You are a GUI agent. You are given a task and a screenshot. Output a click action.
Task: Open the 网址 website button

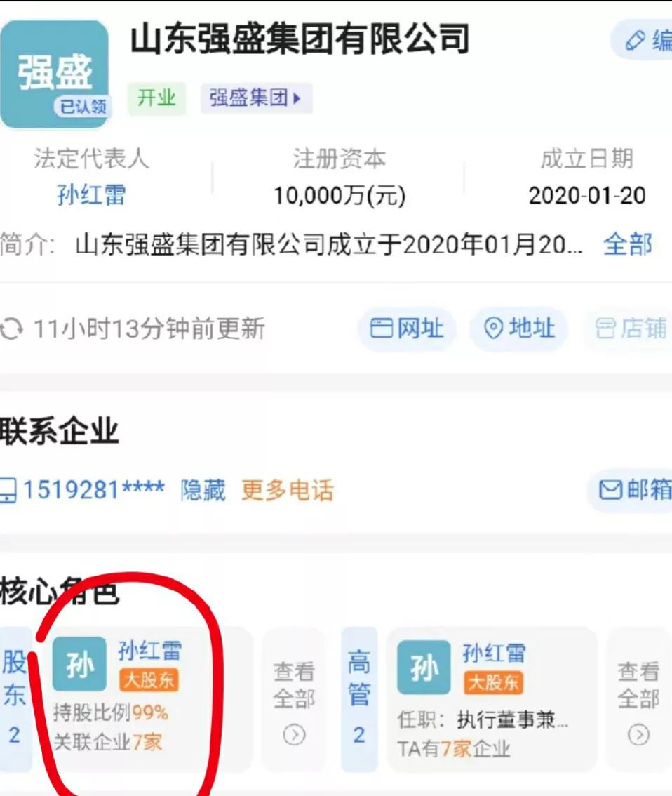pos(407,329)
